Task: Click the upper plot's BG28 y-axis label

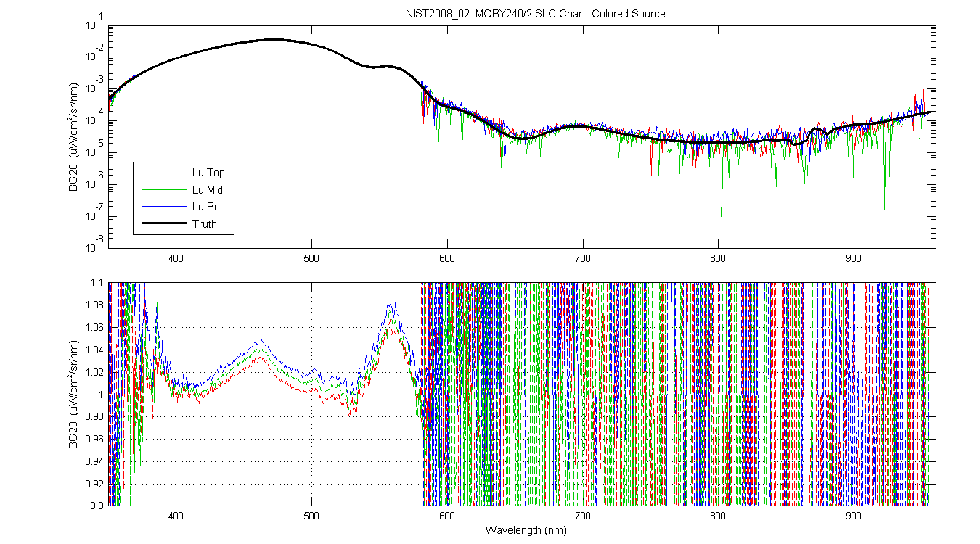Action: pyautogui.click(x=74, y=137)
